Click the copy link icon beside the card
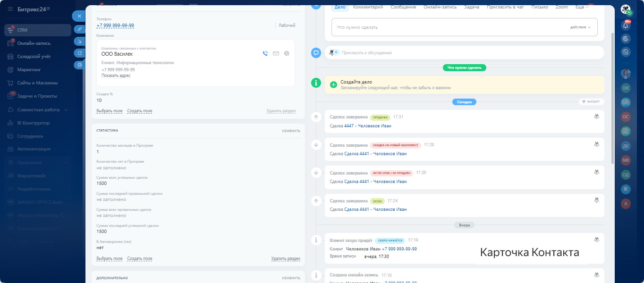The image size is (644, 283). (x=79, y=29)
